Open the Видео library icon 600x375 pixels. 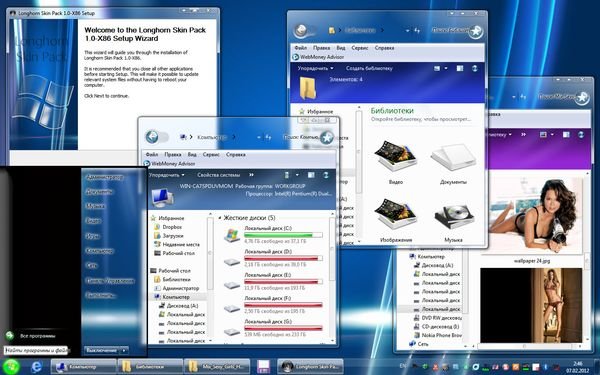[395, 156]
